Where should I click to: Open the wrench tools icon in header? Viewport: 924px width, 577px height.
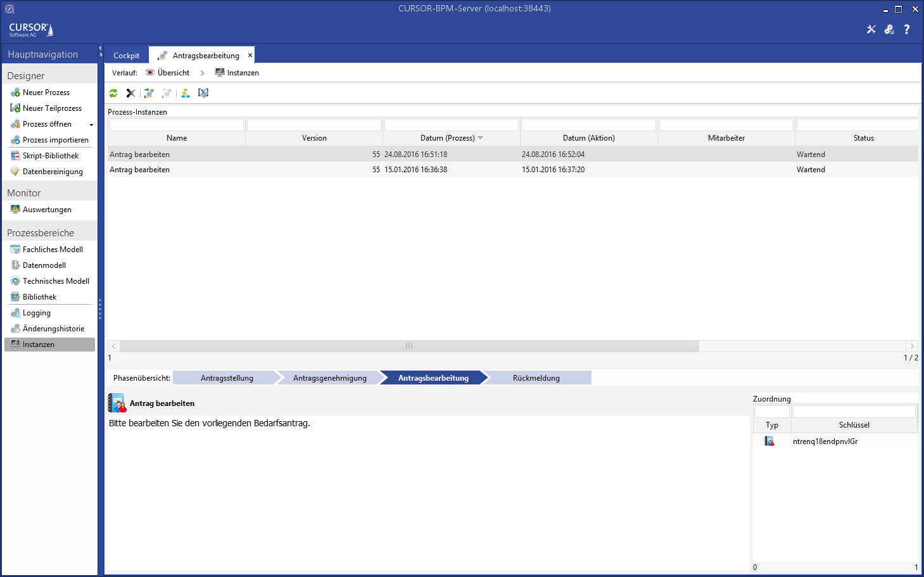pos(871,29)
